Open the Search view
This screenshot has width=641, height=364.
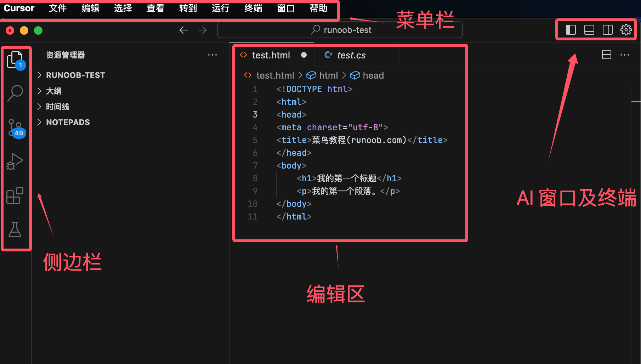click(16, 93)
